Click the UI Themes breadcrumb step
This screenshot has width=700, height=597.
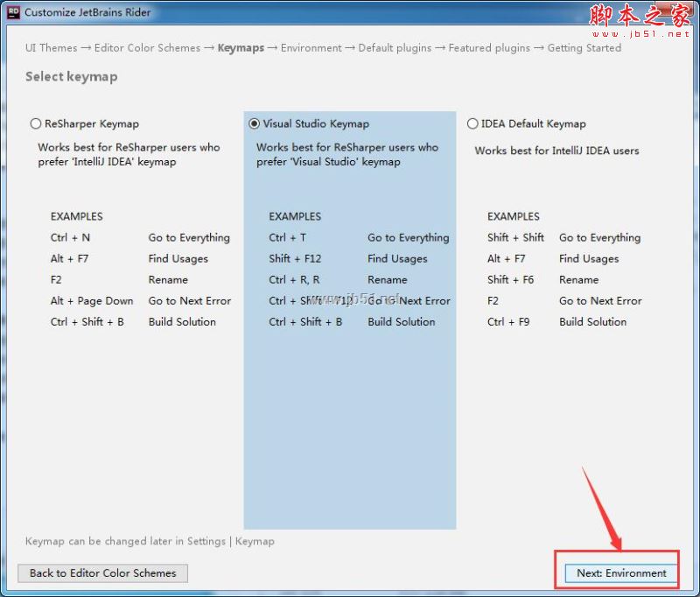52,48
